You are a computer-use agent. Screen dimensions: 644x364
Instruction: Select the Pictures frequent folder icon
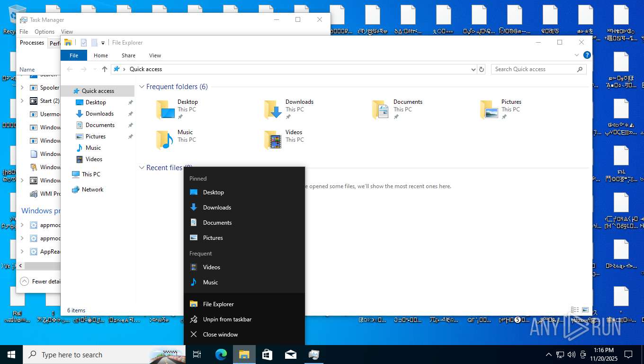pyautogui.click(x=489, y=109)
